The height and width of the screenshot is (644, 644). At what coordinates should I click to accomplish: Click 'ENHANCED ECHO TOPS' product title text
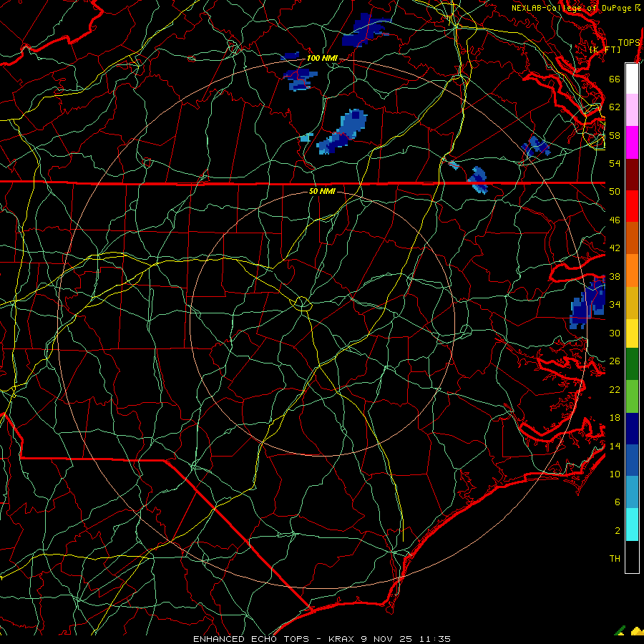click(251, 639)
